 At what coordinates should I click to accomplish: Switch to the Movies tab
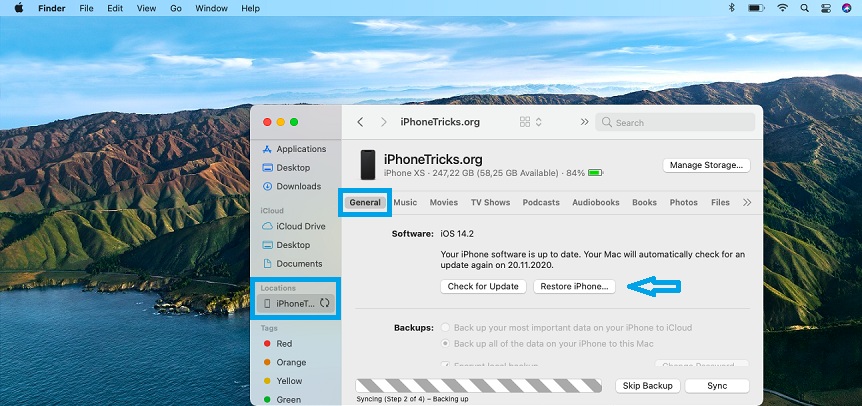click(444, 202)
